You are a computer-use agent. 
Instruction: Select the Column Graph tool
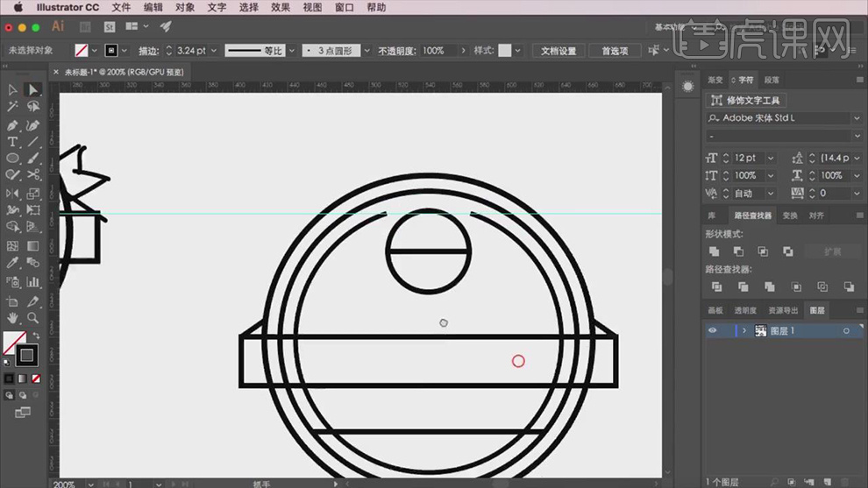click(33, 282)
